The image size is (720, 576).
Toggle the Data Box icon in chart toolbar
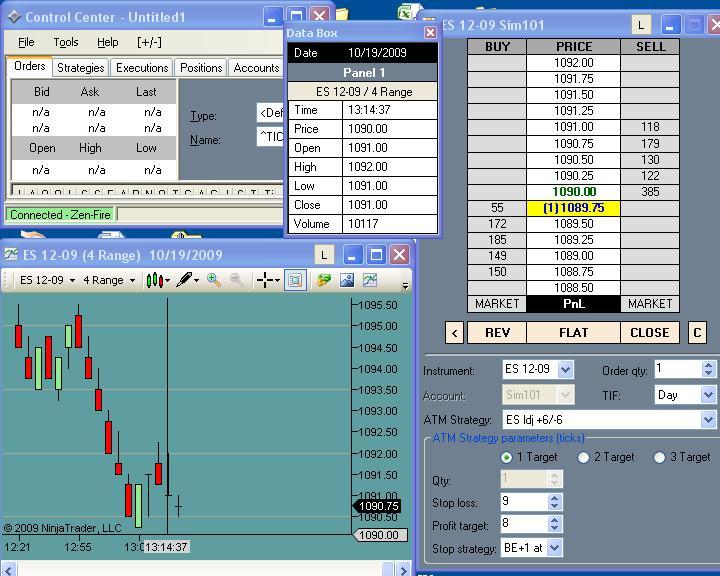tap(295, 280)
